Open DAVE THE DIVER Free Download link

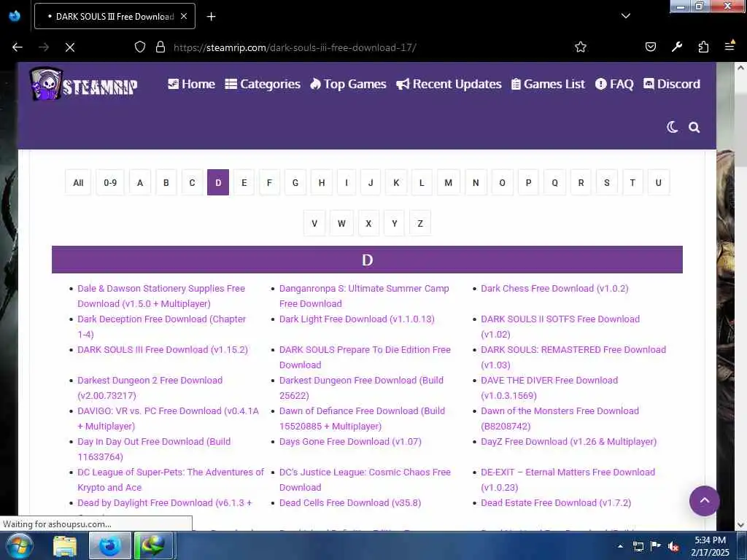(549, 388)
